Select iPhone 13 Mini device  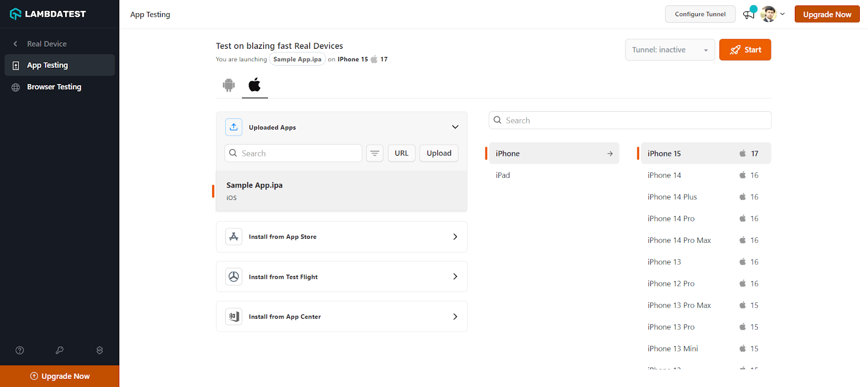[x=706, y=349]
